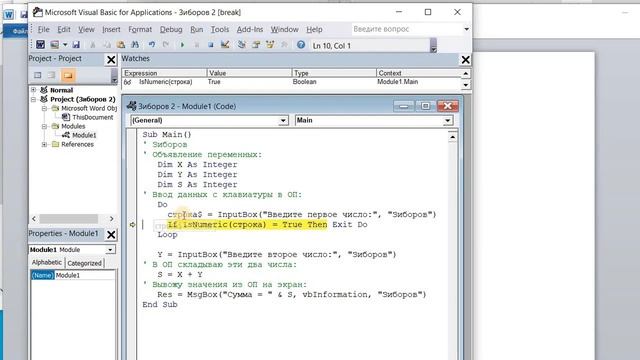The height and width of the screenshot is (360, 640).
Task: Close the Watches panel
Action: click(x=465, y=60)
